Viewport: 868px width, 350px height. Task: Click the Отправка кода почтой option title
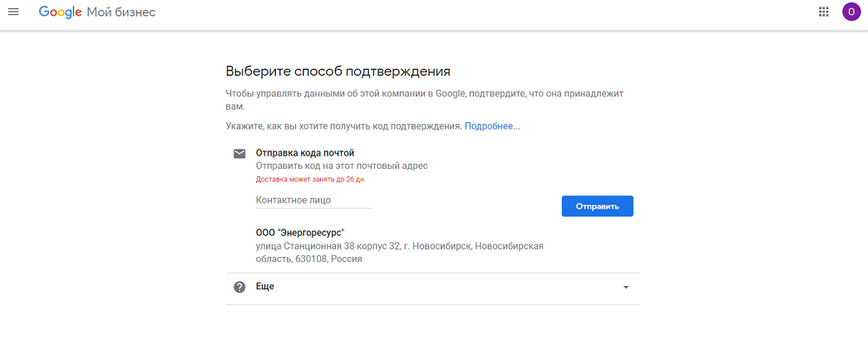coord(304,153)
